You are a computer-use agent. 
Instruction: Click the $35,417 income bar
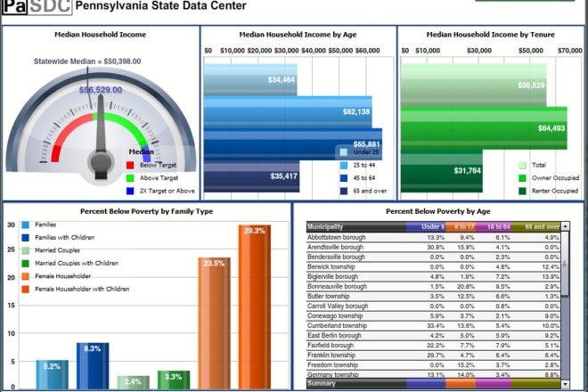tap(252, 176)
